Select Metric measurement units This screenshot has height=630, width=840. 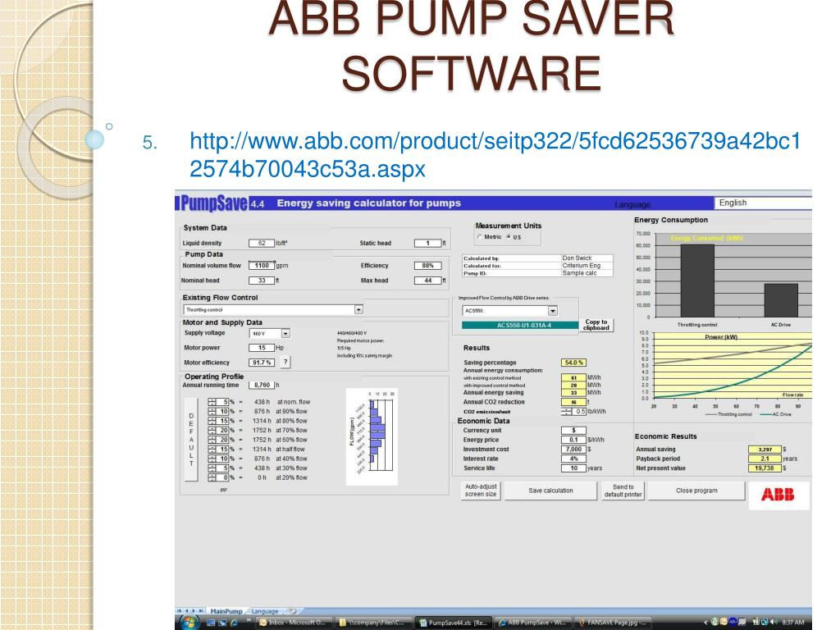pyautogui.click(x=479, y=237)
